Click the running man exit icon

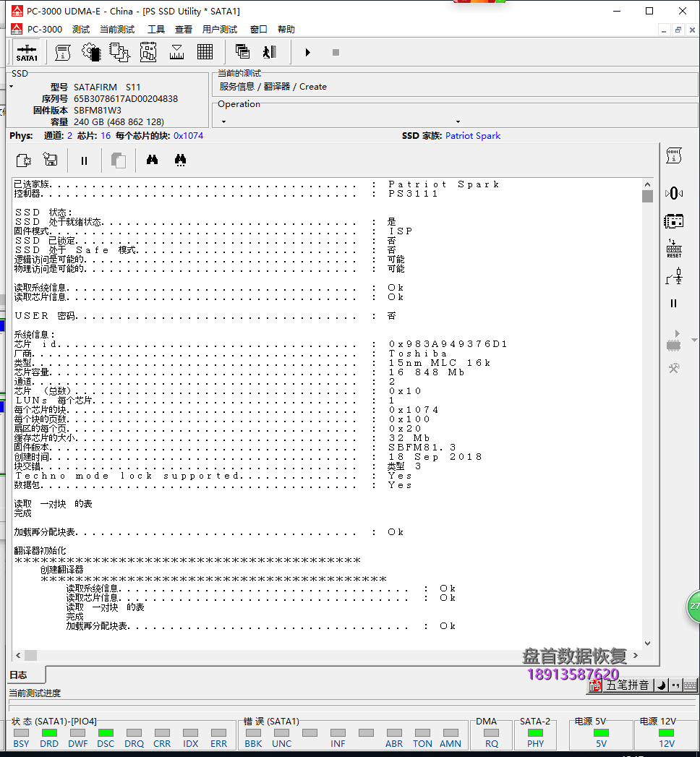pyautogui.click(x=270, y=51)
